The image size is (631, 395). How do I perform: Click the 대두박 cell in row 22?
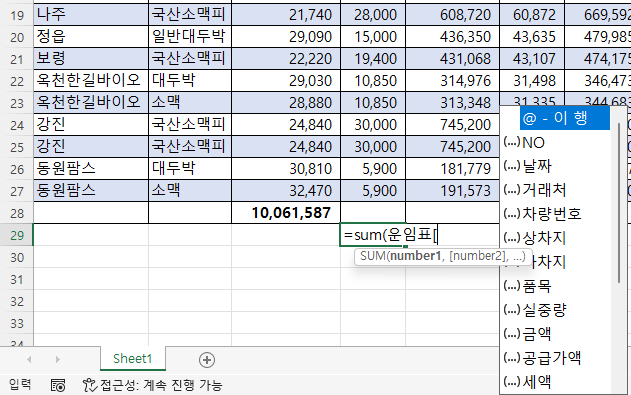coord(190,80)
